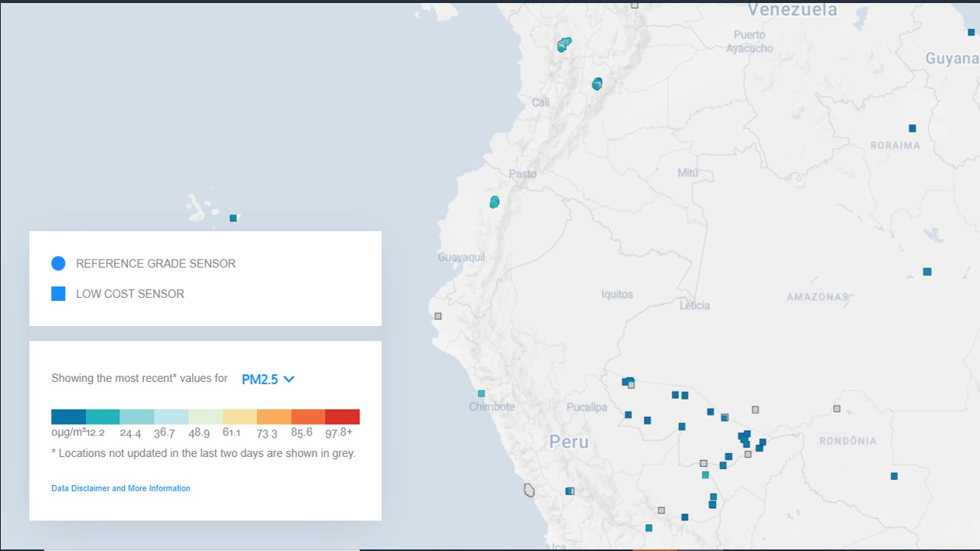
Task: Select the low cost sensor above Roraima label
Action: [913, 129]
